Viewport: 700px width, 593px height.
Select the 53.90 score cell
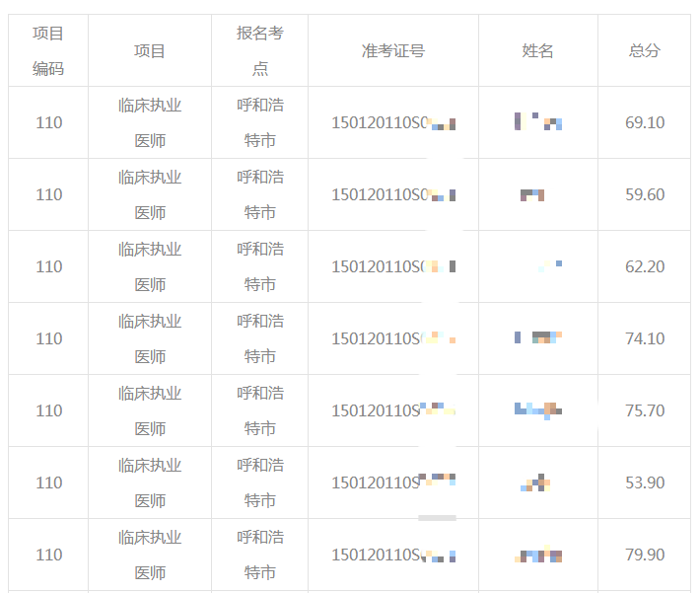click(x=645, y=483)
